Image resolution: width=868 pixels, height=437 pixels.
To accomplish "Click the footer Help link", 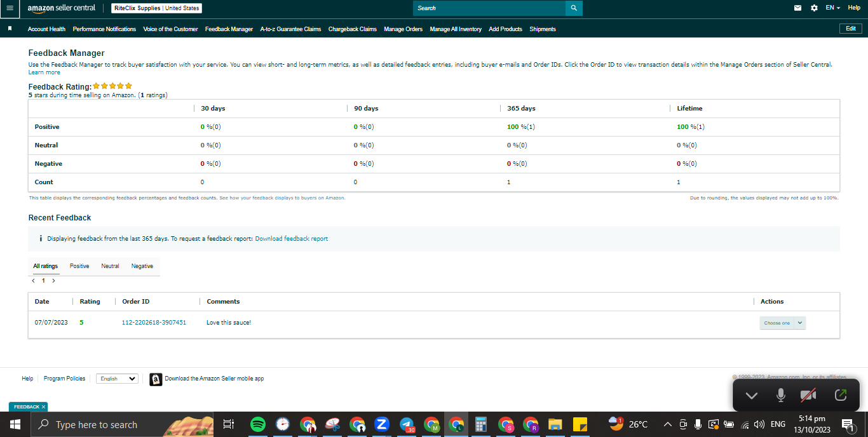I will click(27, 379).
